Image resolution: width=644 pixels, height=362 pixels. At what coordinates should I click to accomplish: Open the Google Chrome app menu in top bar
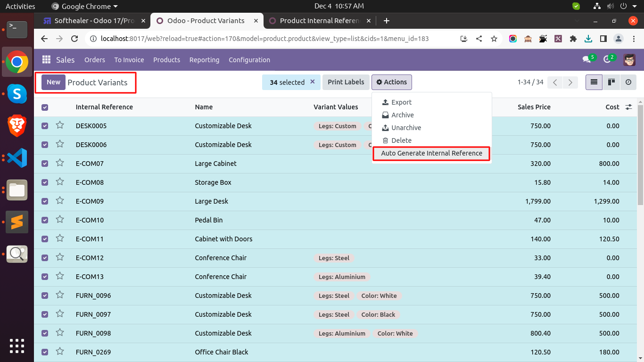tap(84, 6)
